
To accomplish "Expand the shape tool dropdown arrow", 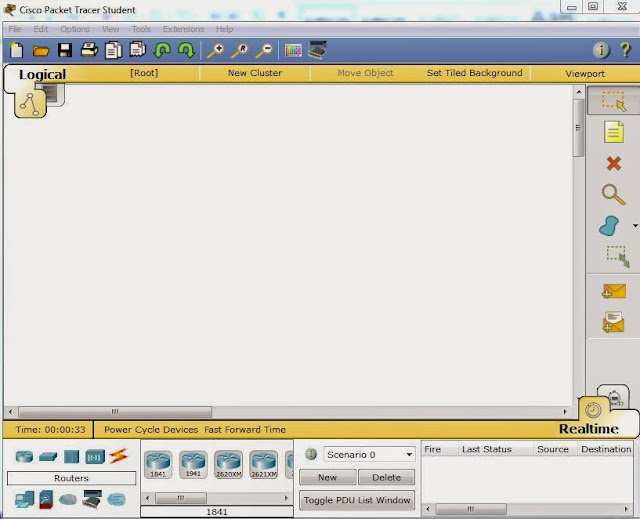I will coord(635,226).
